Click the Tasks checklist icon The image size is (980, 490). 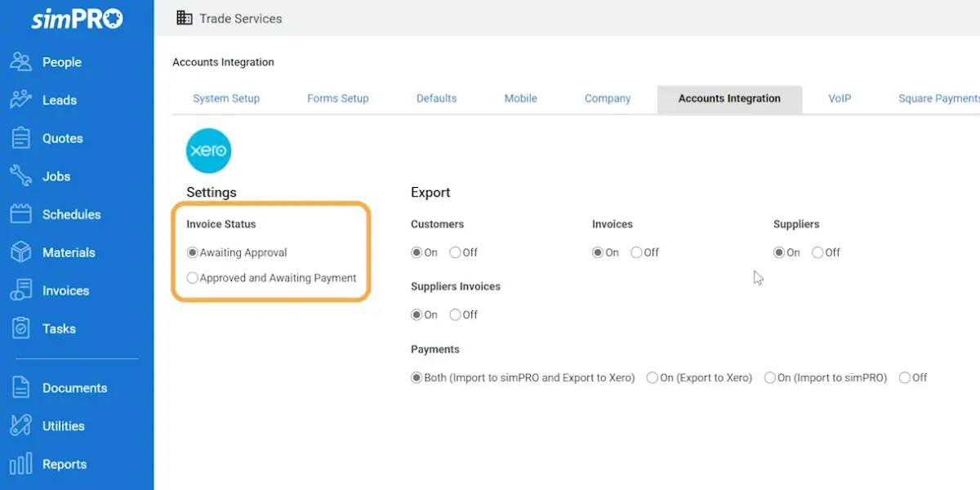pyautogui.click(x=20, y=328)
